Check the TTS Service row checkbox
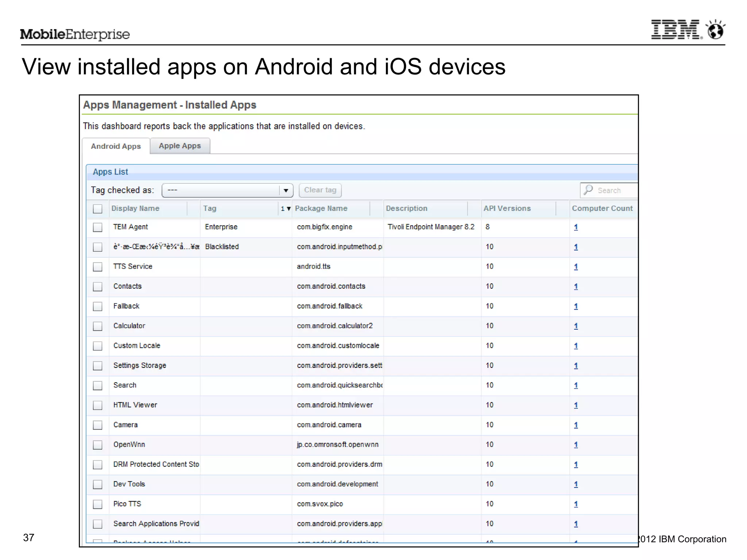Screen dimensions: 747x560 click(x=97, y=267)
